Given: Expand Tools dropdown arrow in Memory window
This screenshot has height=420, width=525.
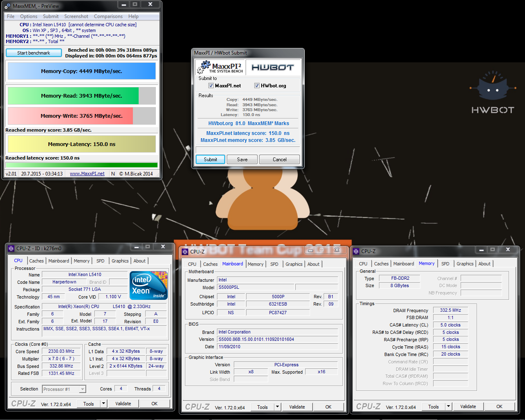Looking at the screenshot, I should 449,406.
